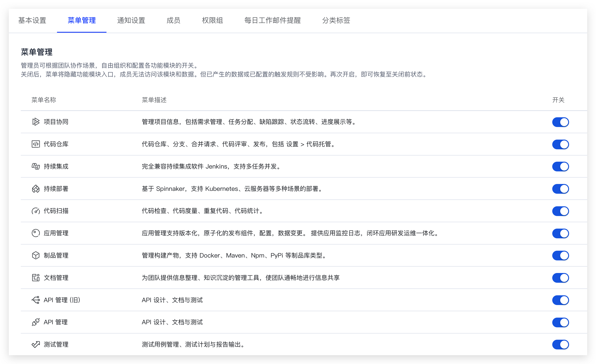This screenshot has width=596, height=364.
Task: Click the 菜单名称 column header
Action: click(44, 100)
